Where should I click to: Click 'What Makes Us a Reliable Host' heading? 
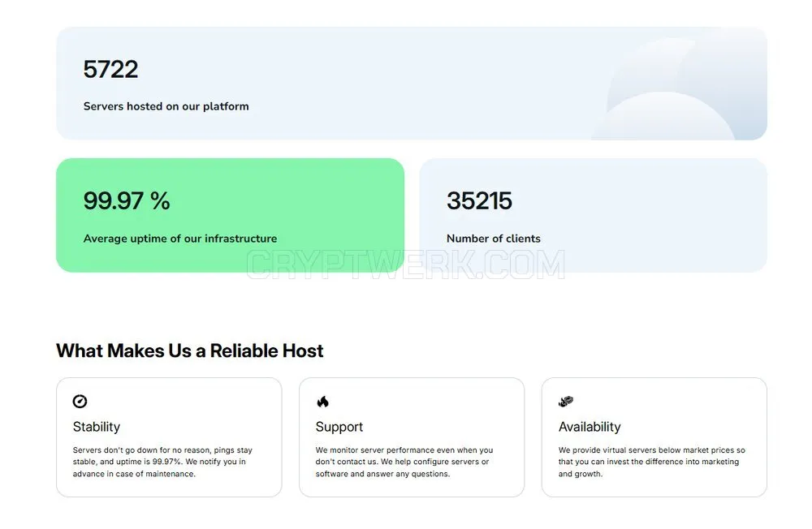pos(189,351)
